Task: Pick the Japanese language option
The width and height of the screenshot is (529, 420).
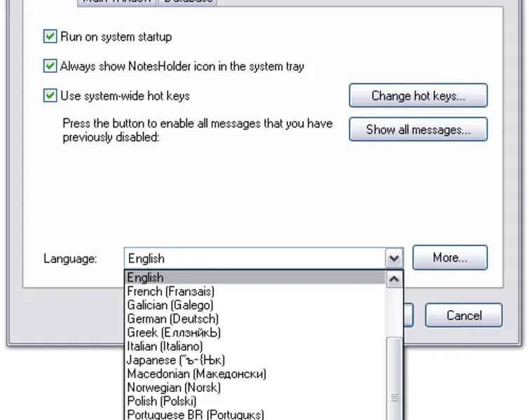Action: (x=255, y=360)
